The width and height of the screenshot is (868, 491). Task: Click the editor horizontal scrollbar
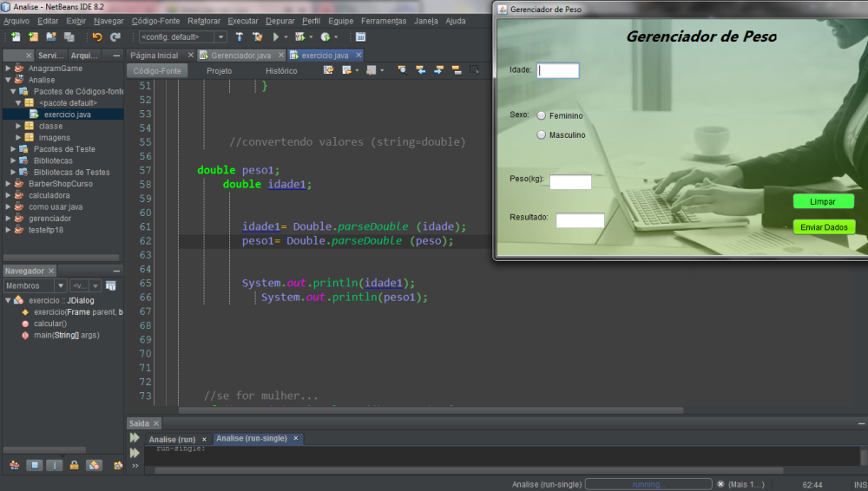pos(431,410)
